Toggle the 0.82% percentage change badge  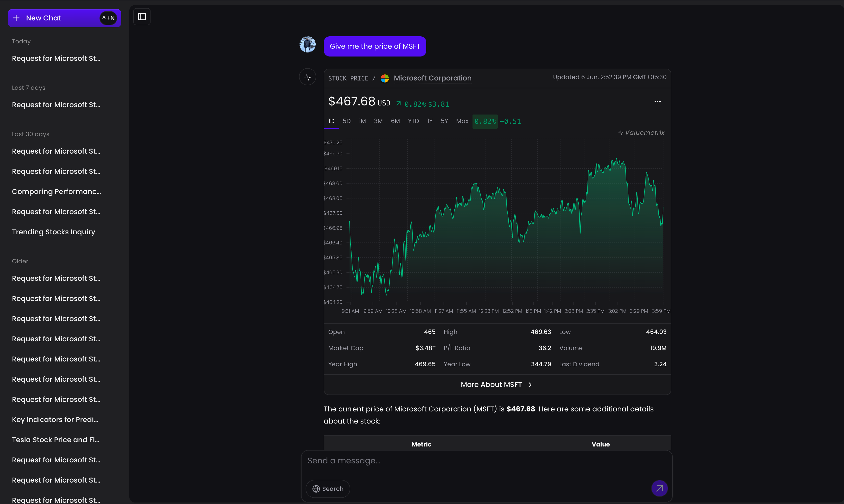[x=485, y=122]
